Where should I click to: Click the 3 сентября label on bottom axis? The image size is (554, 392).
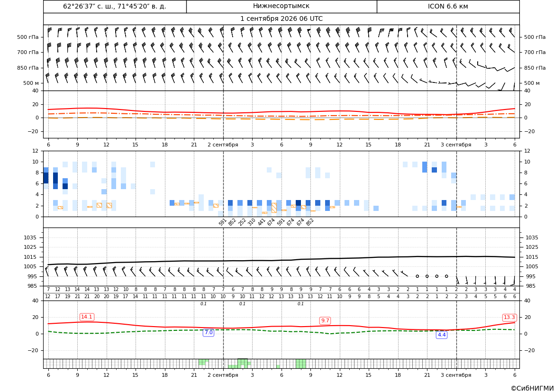point(456,375)
